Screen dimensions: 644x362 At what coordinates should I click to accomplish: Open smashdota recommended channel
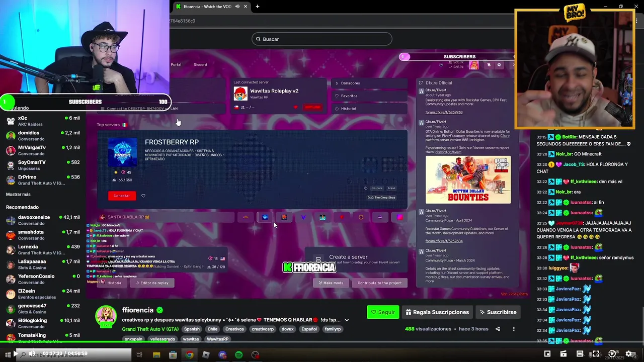(42, 235)
